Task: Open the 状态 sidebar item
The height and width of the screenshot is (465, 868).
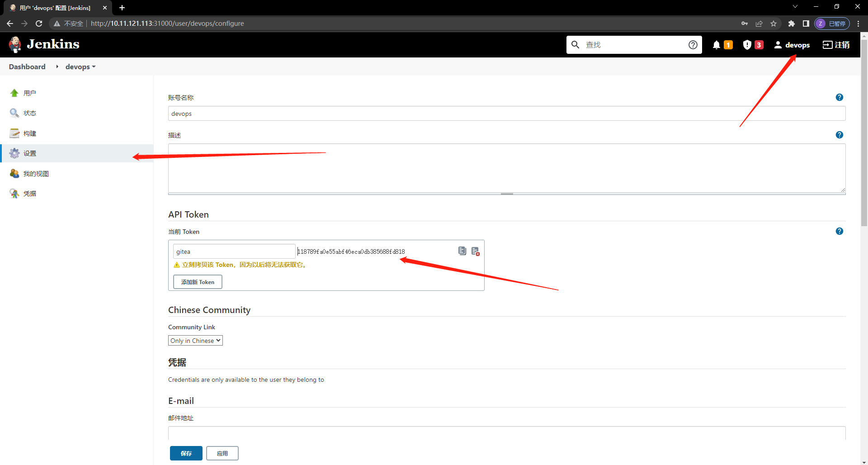Action: click(x=30, y=113)
